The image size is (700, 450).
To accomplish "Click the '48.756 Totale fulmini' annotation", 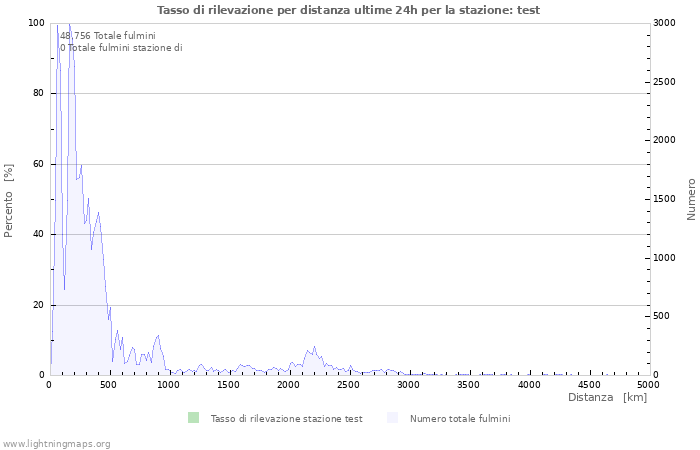I will (108, 36).
